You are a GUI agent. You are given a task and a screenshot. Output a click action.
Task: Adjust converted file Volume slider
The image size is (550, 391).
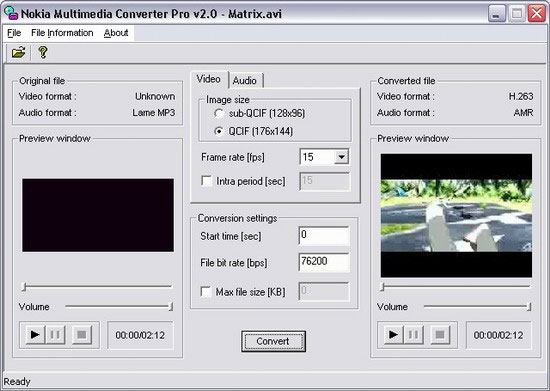point(477,306)
